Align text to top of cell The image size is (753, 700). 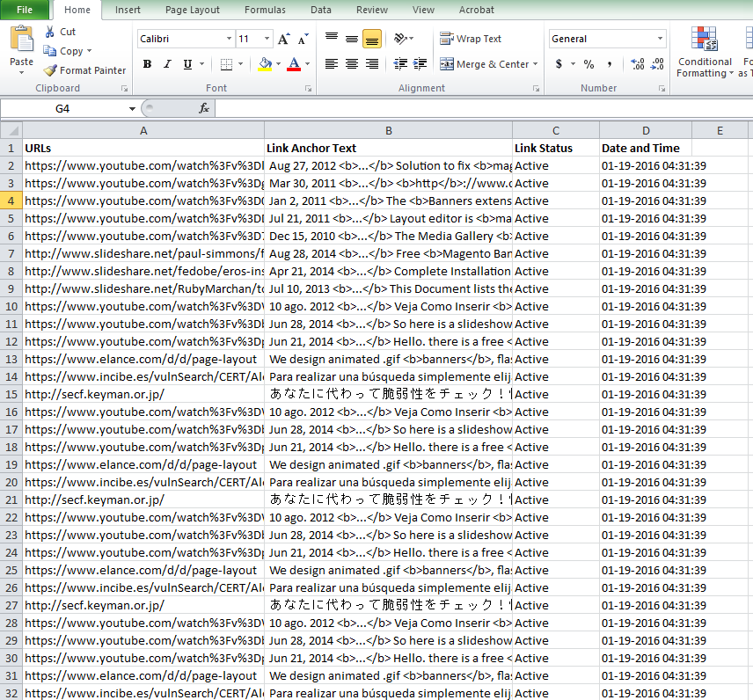click(332, 39)
